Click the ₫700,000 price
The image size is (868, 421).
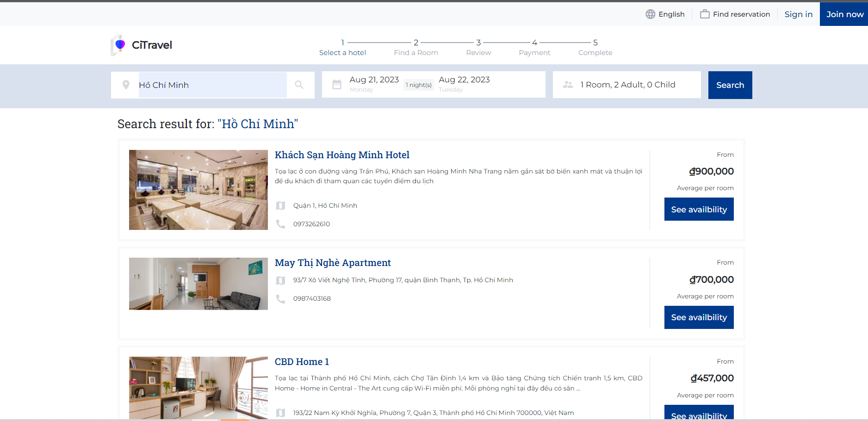(x=711, y=279)
